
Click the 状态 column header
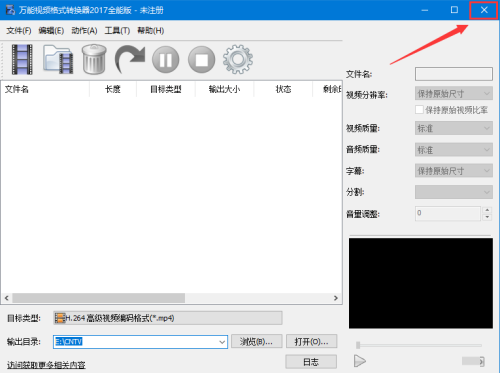[283, 89]
